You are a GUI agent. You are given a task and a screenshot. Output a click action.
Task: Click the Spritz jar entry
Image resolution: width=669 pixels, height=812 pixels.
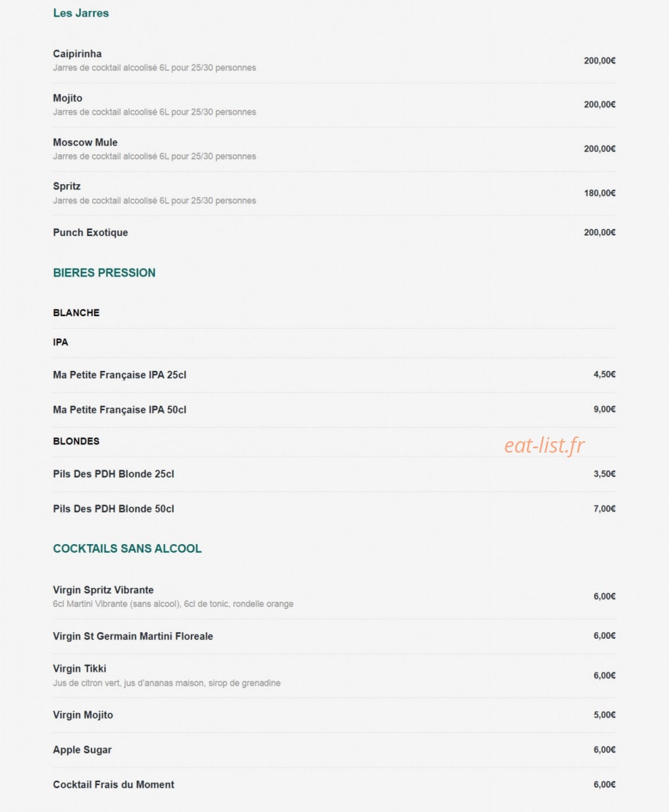pyautogui.click(x=334, y=194)
